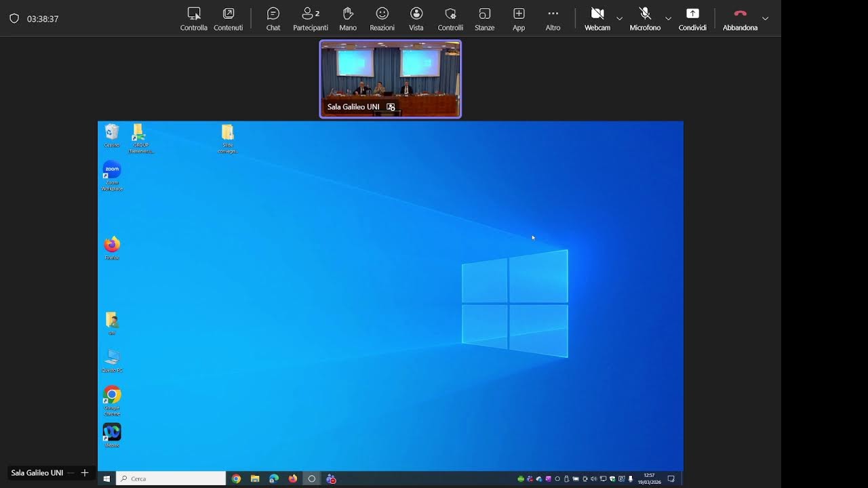Start sharing with Condividi

(692, 19)
